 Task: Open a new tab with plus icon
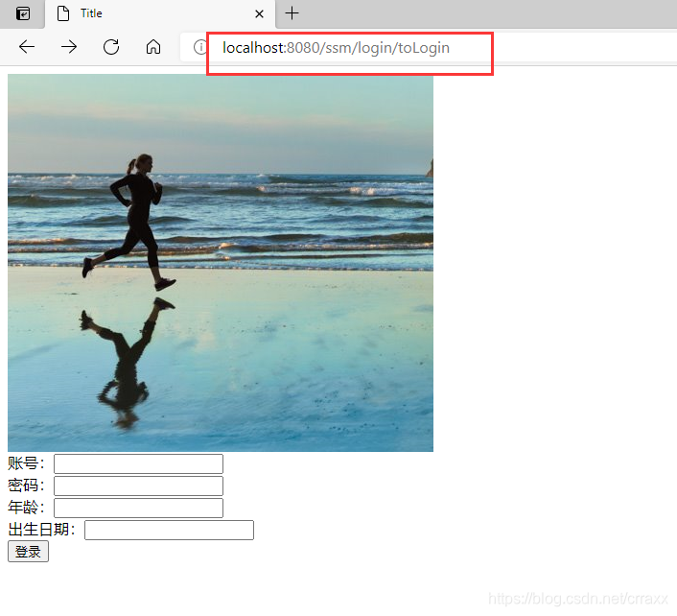pos(292,13)
